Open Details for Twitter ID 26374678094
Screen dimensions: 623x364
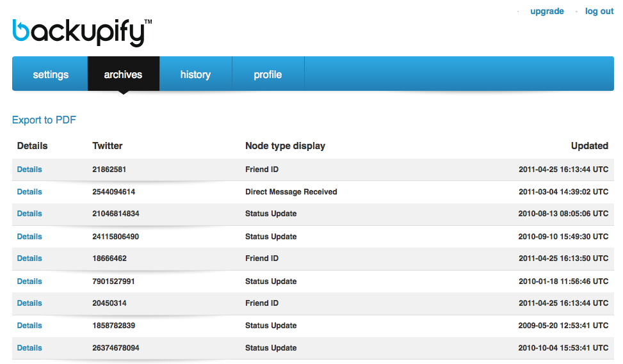(29, 348)
